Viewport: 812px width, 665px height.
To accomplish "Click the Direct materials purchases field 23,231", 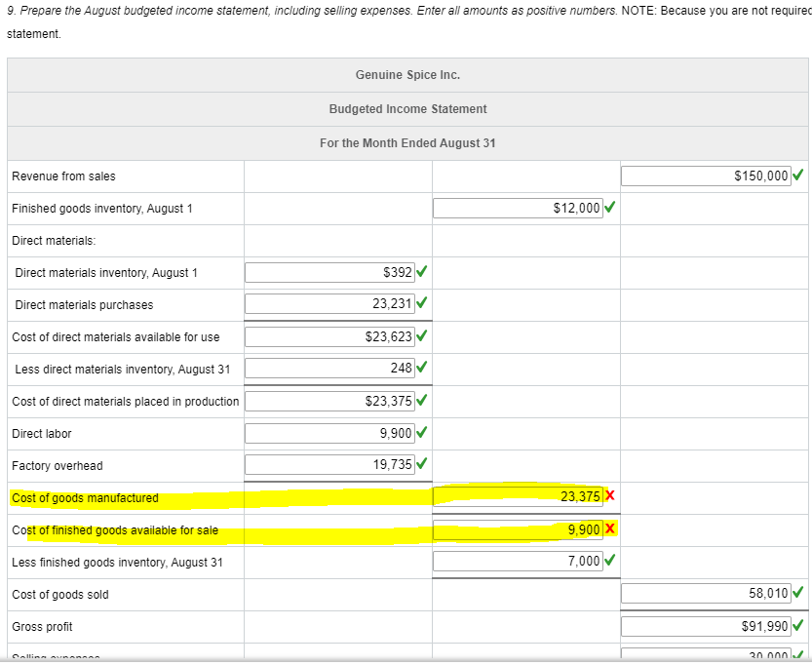I will (x=329, y=304).
